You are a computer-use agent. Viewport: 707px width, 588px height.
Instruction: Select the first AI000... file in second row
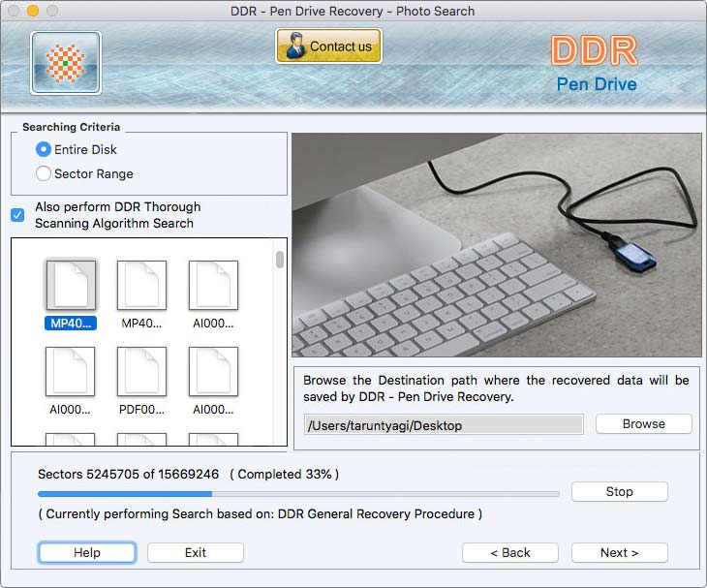[x=71, y=372]
